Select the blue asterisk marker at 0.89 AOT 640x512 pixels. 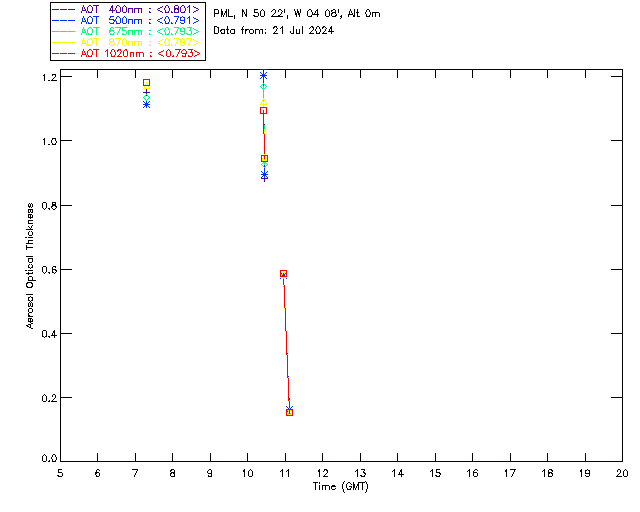click(x=264, y=175)
